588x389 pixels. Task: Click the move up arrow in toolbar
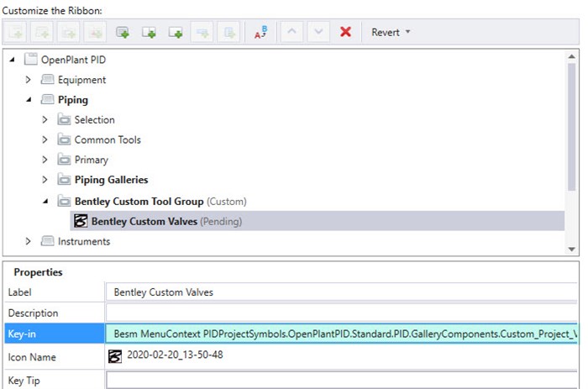coord(291,32)
